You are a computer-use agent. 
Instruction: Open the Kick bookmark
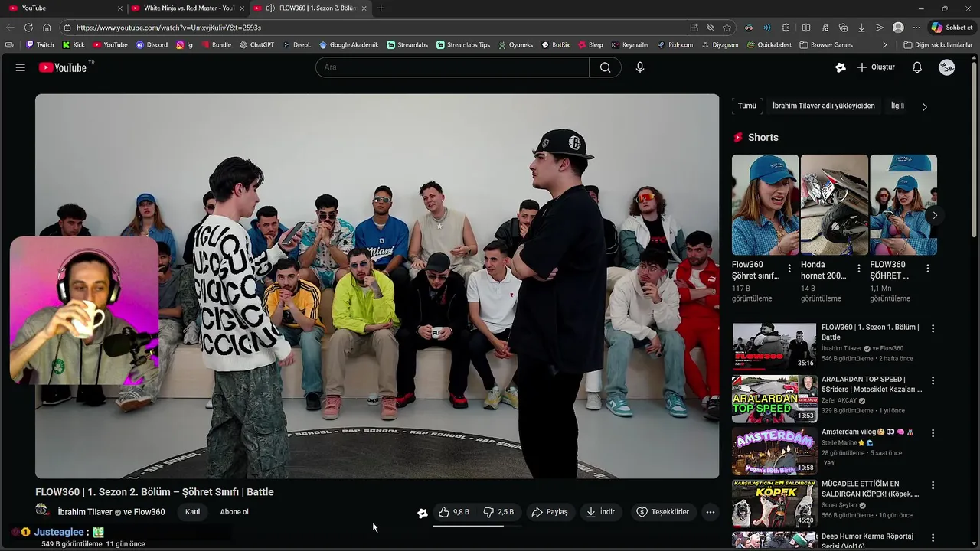click(x=73, y=45)
